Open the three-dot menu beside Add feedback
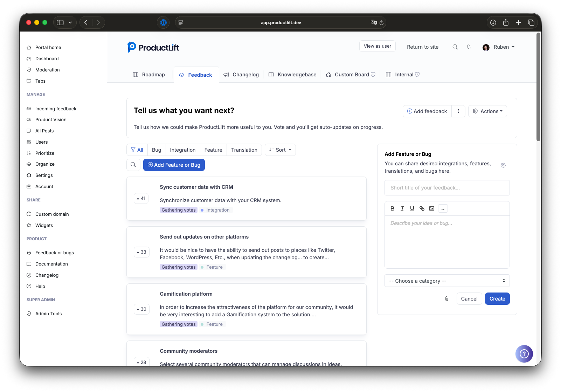 tap(458, 111)
